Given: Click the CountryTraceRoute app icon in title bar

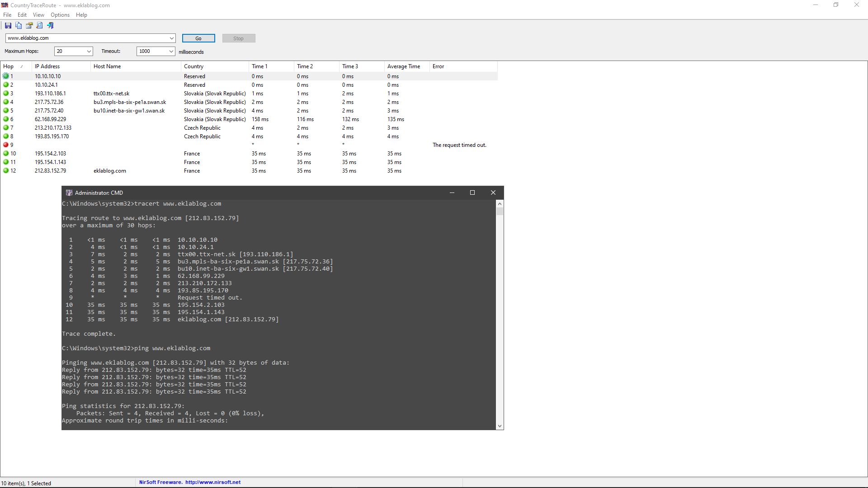Looking at the screenshot, I should (5, 5).
